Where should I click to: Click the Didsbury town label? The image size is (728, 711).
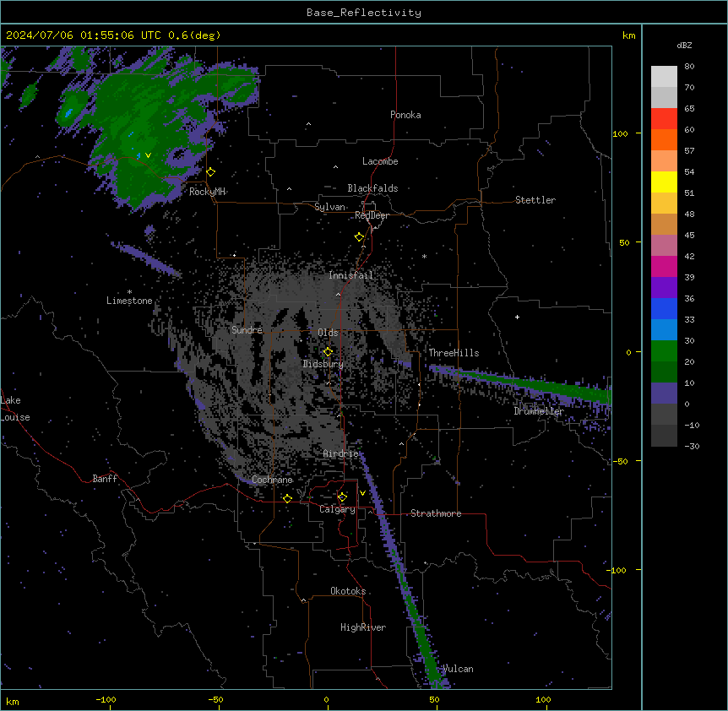pyautogui.click(x=323, y=364)
